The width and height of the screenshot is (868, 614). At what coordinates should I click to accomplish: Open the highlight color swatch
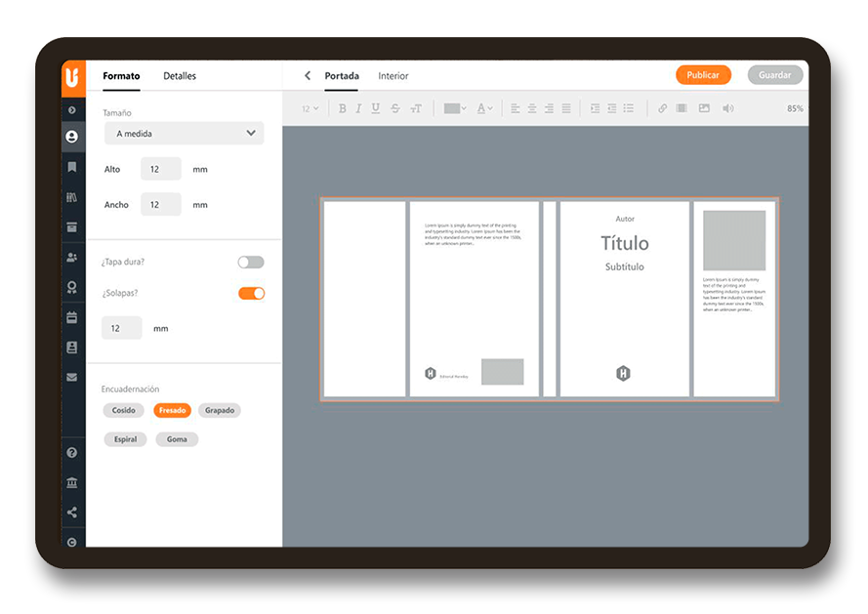(455, 108)
